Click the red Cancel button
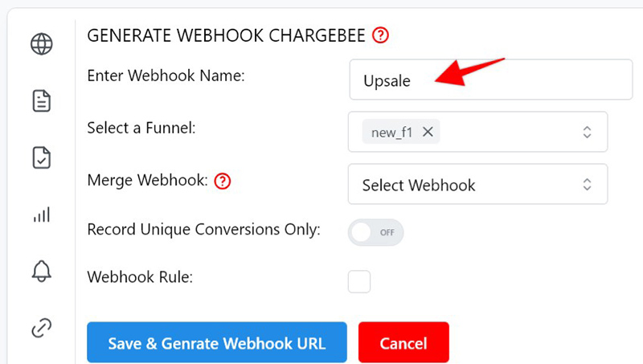Image resolution: width=643 pixels, height=364 pixels. [403, 342]
